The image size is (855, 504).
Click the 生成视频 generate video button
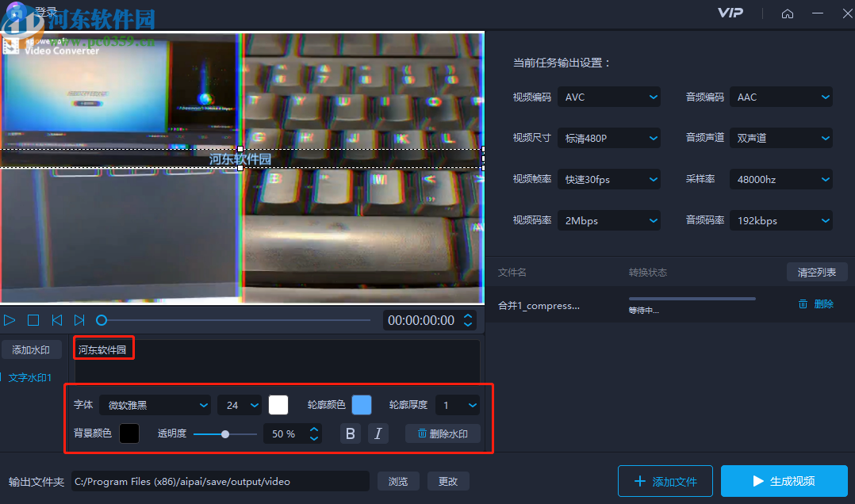click(784, 481)
